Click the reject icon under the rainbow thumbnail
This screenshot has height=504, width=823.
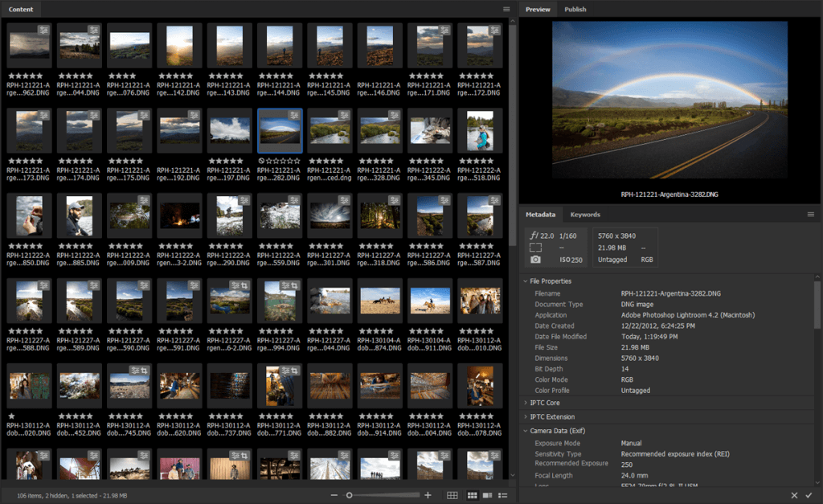click(x=263, y=161)
